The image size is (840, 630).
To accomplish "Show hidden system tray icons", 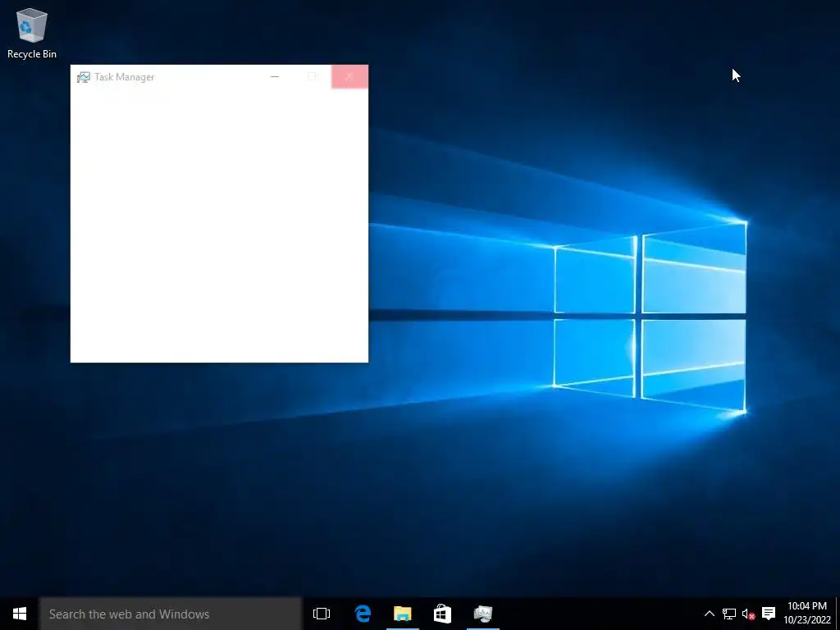I will [709, 614].
